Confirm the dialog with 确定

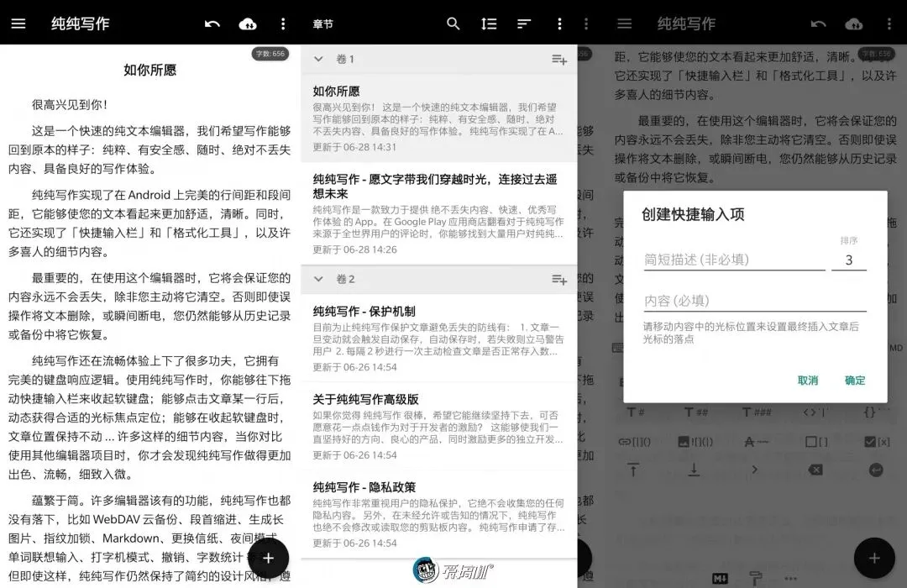[855, 381]
